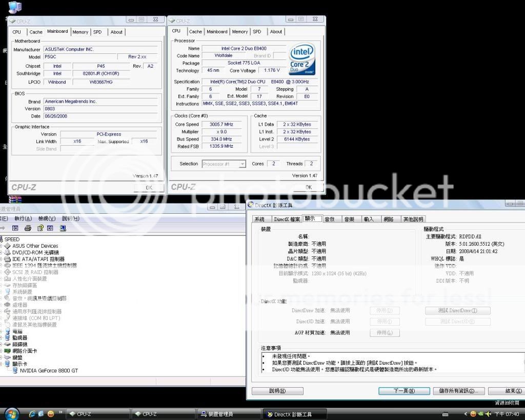Click the 裝置管理員 Device Manager taskbar button
Image resolution: width=525 pixels, height=420 pixels.
[228, 414]
